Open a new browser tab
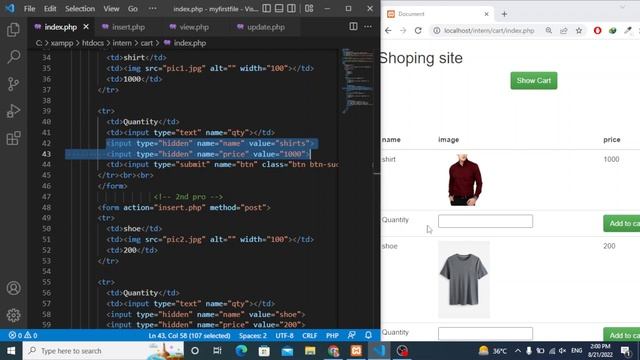640x360 pixels. pyautogui.click(x=504, y=14)
